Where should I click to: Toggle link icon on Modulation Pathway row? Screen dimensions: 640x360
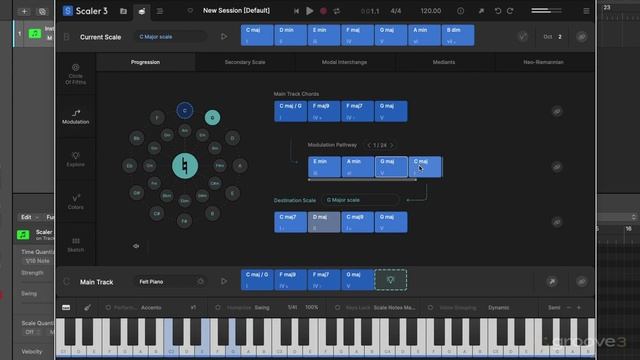[557, 167]
